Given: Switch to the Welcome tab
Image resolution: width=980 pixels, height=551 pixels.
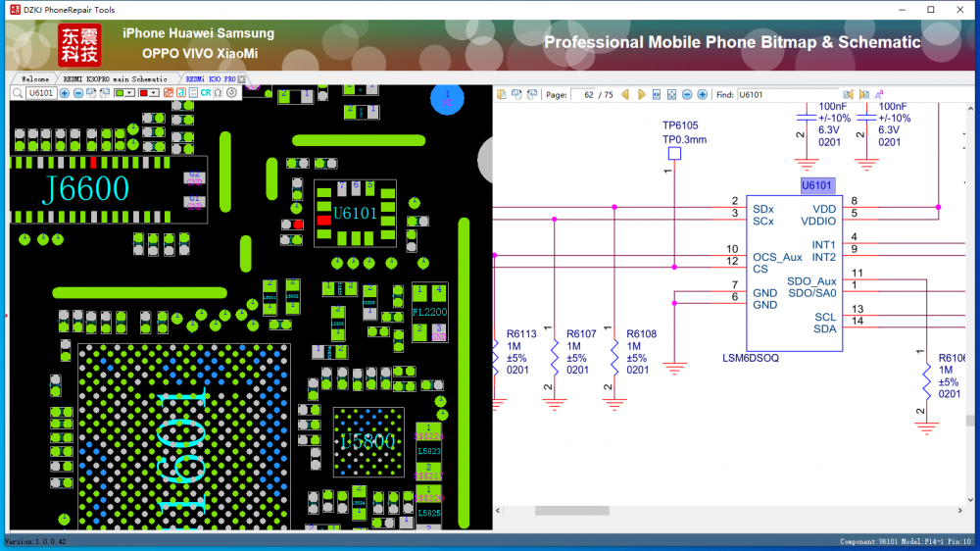Looking at the screenshot, I should pyautogui.click(x=35, y=79).
